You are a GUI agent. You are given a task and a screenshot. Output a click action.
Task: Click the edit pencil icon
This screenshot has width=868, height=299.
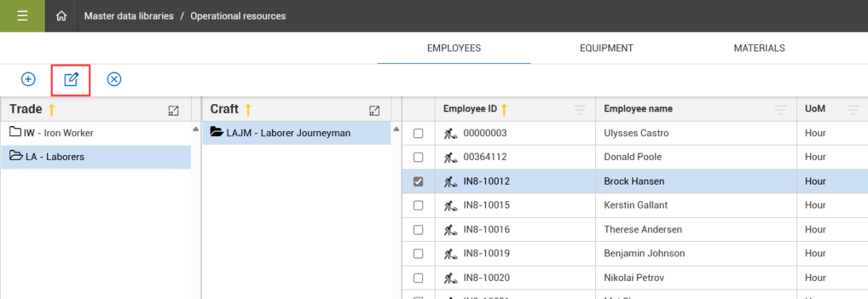click(x=71, y=79)
